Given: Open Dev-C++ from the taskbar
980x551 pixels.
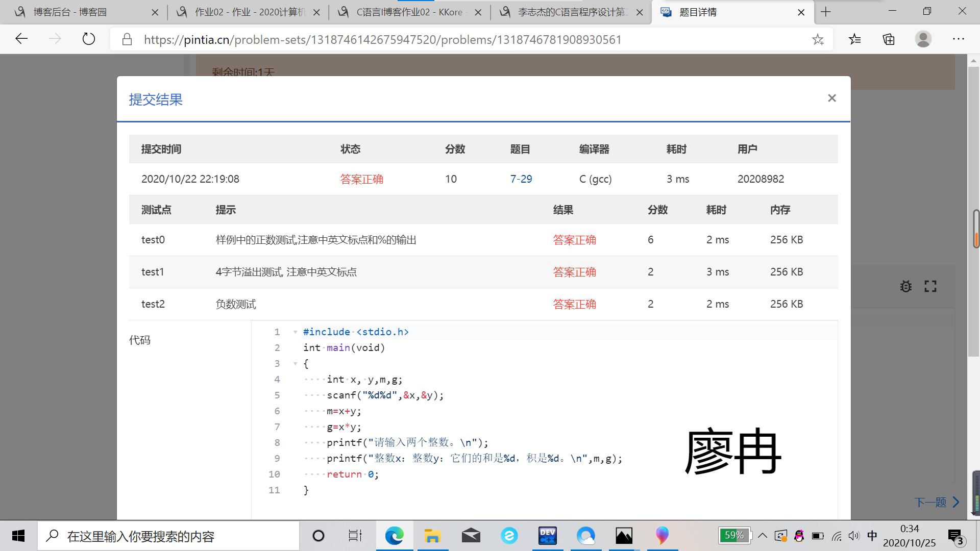Looking at the screenshot, I should click(547, 536).
